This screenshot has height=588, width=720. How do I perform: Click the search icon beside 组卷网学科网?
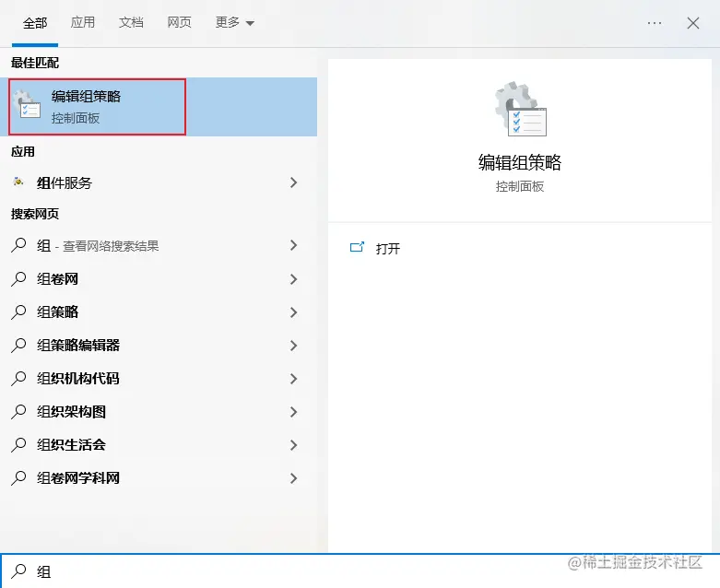[x=18, y=477]
